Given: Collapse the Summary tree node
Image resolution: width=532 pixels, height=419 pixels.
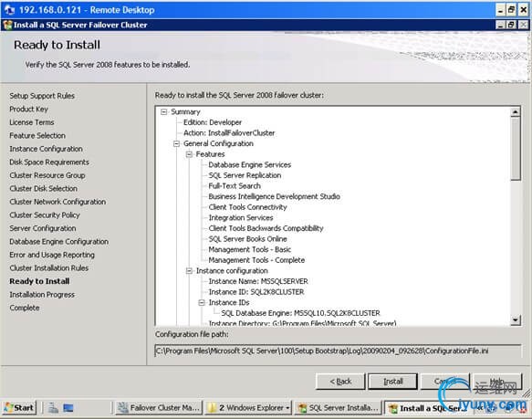Looking at the screenshot, I should (x=164, y=112).
